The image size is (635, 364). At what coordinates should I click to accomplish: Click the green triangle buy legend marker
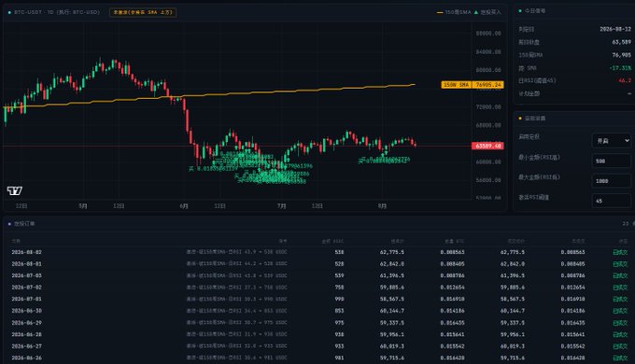pyautogui.click(x=476, y=12)
